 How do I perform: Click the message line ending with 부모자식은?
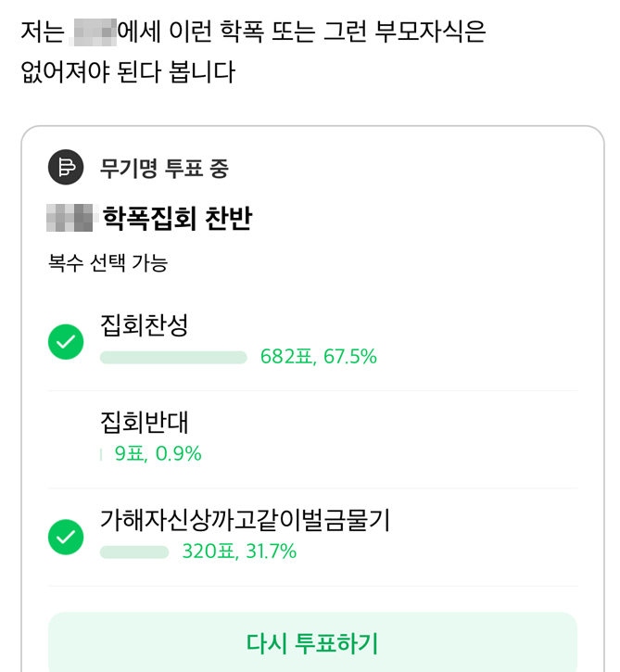252,33
